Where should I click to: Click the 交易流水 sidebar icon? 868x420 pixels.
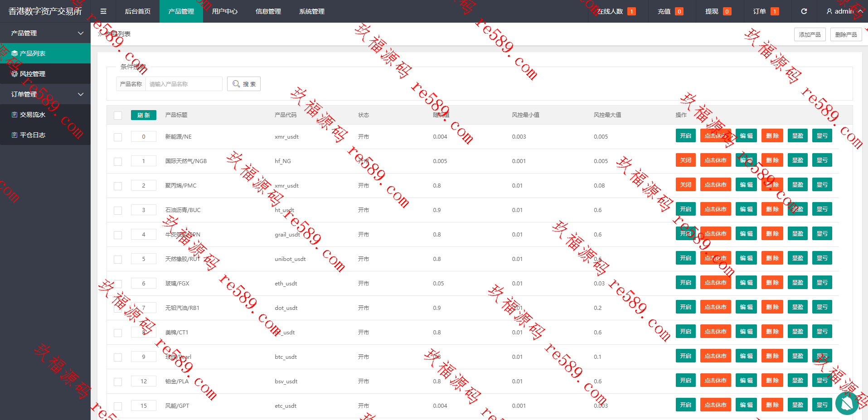15,115
